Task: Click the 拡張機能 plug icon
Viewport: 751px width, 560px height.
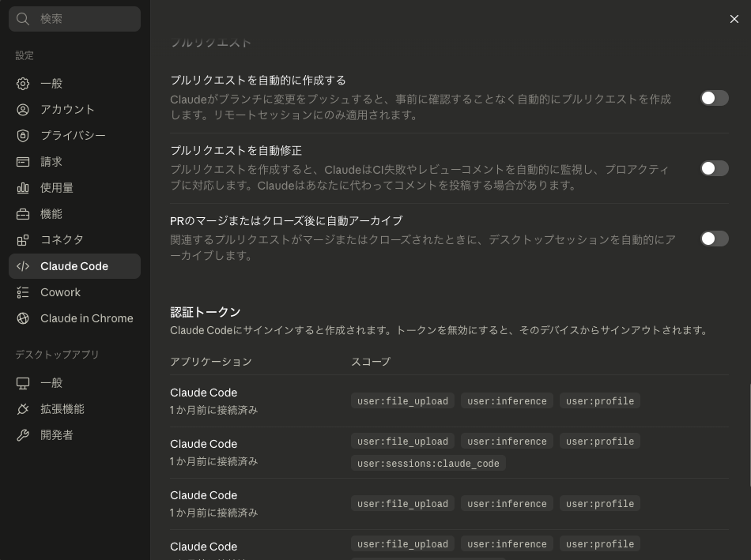Action: point(22,409)
